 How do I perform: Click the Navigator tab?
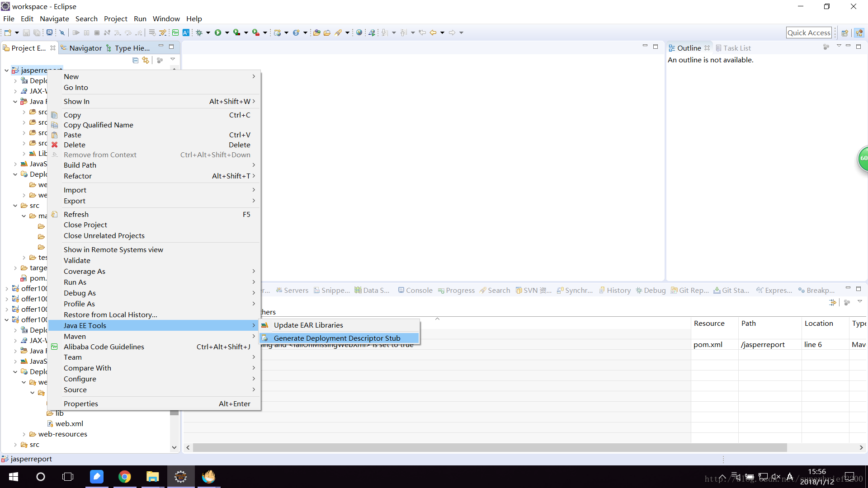click(x=85, y=47)
